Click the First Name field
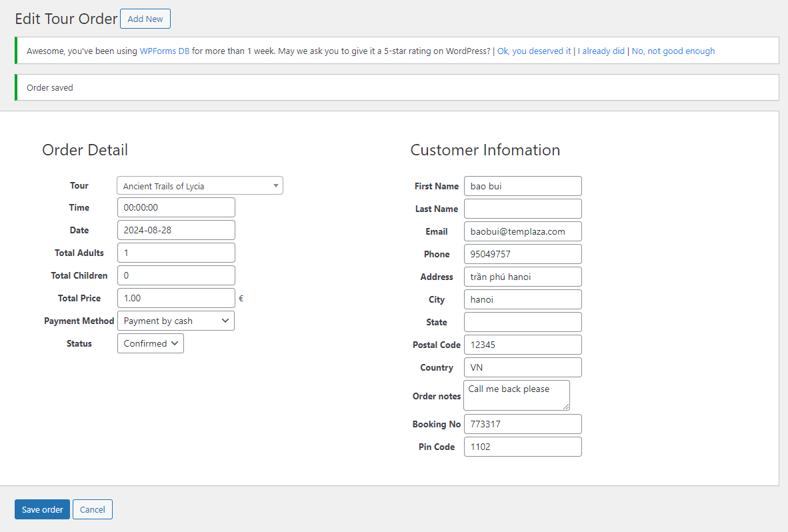 pyautogui.click(x=522, y=186)
